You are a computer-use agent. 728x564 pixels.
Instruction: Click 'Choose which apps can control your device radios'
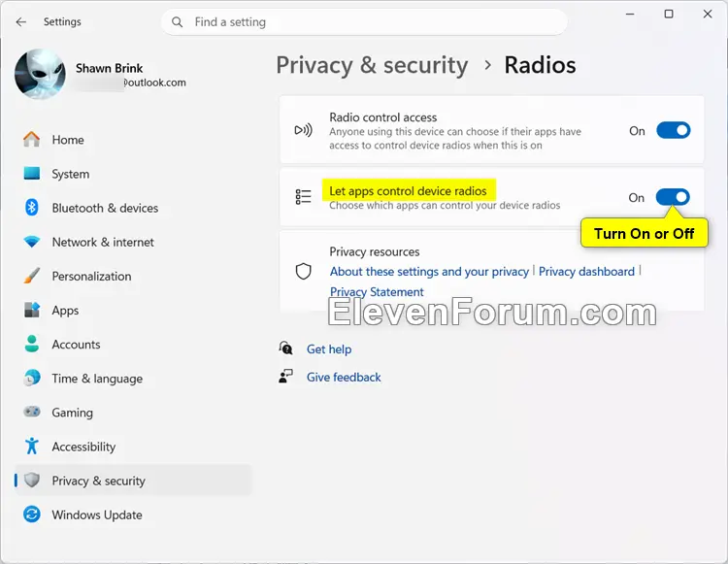tap(445, 205)
